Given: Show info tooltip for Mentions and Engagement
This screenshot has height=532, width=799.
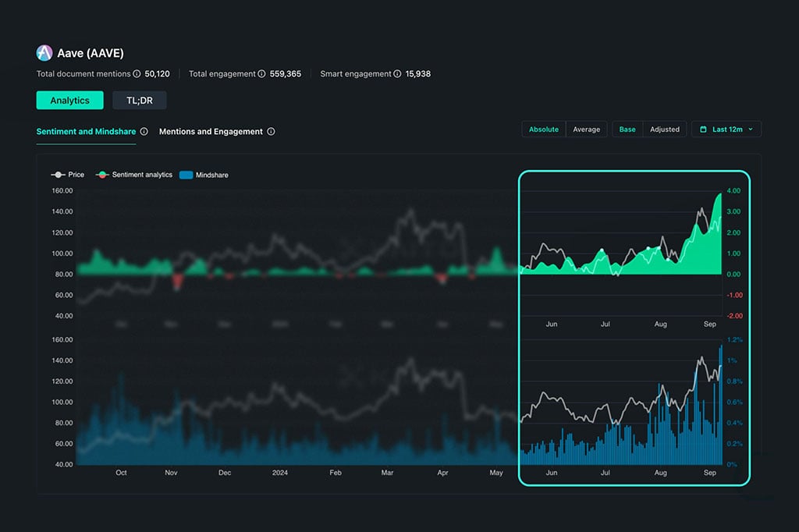Looking at the screenshot, I should pyautogui.click(x=271, y=132).
